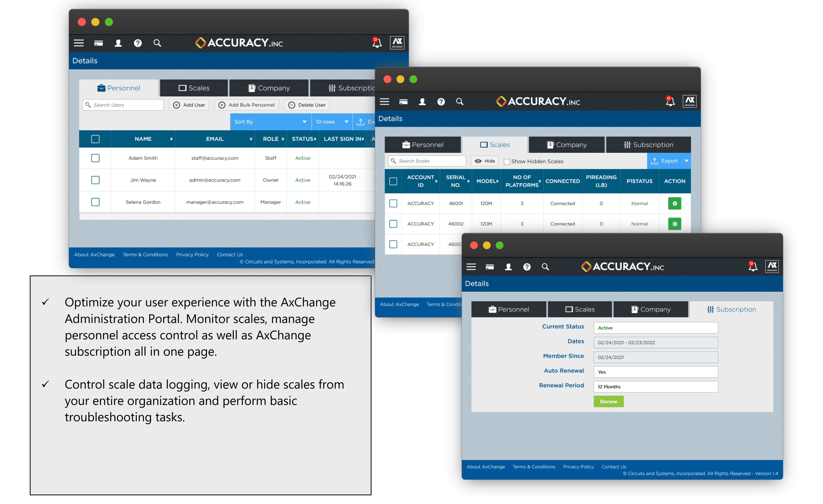The width and height of the screenshot is (823, 504).
Task: Click card icon in Personnel window toolbar
Action: tap(99, 43)
